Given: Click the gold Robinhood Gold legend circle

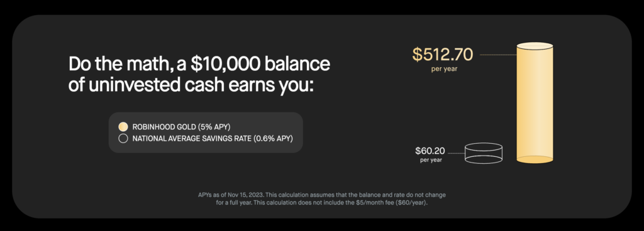Looking at the screenshot, I should 123,127.
